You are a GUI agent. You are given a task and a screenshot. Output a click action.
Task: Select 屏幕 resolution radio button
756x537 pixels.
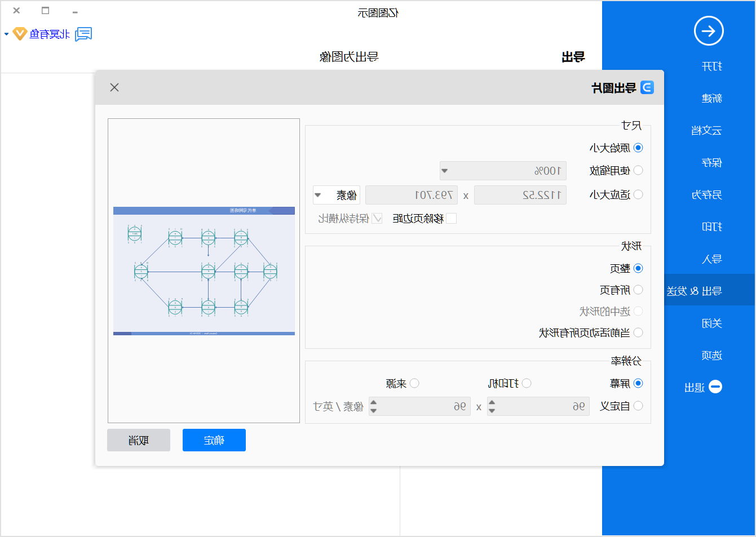point(638,383)
